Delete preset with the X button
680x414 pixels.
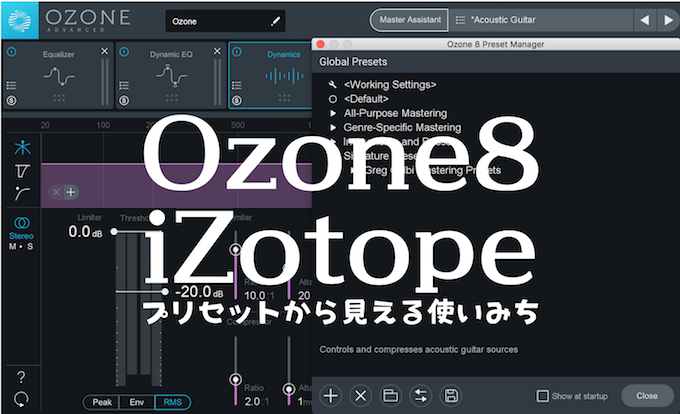click(x=360, y=396)
